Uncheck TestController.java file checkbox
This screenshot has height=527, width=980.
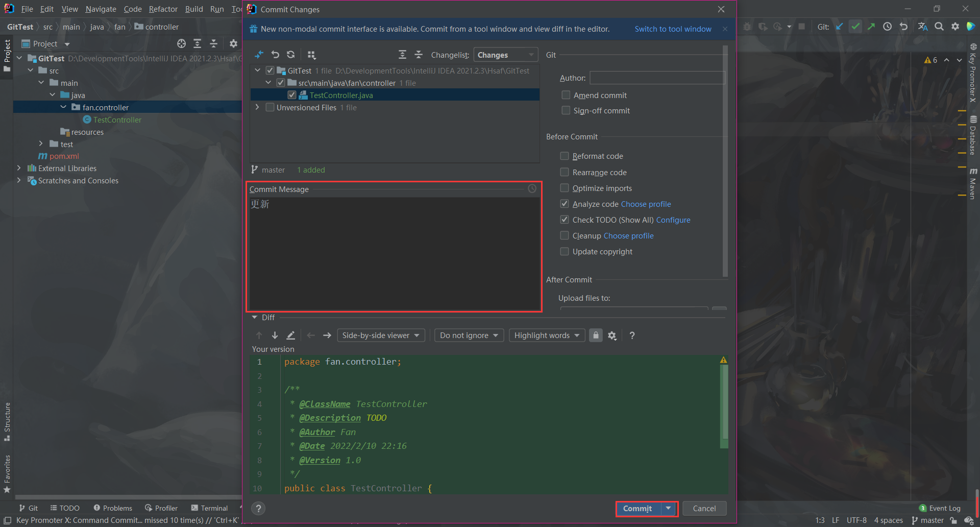coord(291,95)
